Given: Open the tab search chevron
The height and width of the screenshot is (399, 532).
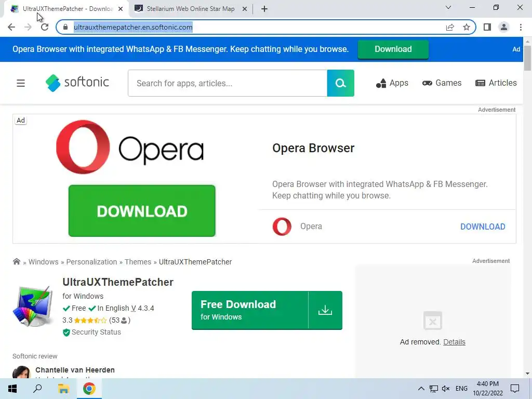Looking at the screenshot, I should tap(448, 7).
